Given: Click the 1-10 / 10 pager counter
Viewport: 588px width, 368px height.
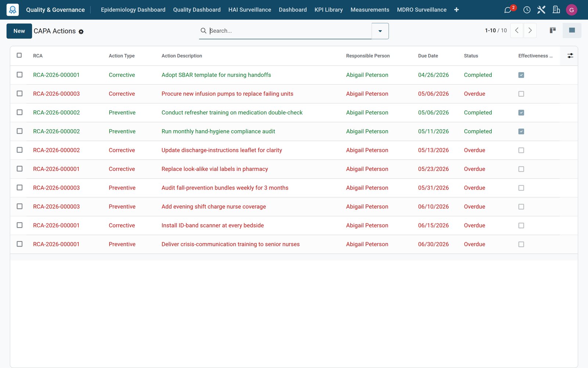Looking at the screenshot, I should point(496,31).
